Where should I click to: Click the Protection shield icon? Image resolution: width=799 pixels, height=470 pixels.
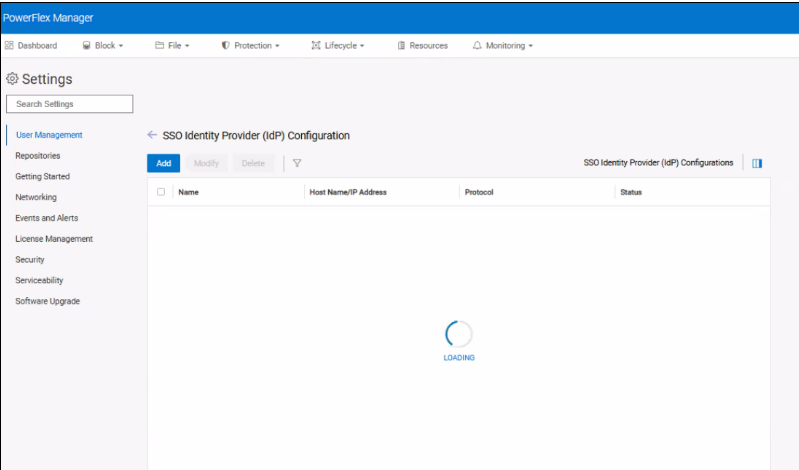click(226, 45)
